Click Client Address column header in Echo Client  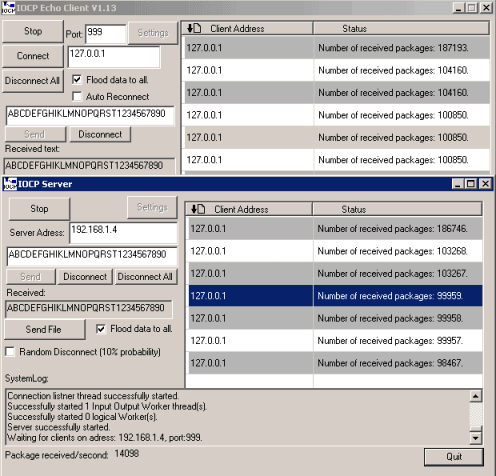(x=247, y=29)
